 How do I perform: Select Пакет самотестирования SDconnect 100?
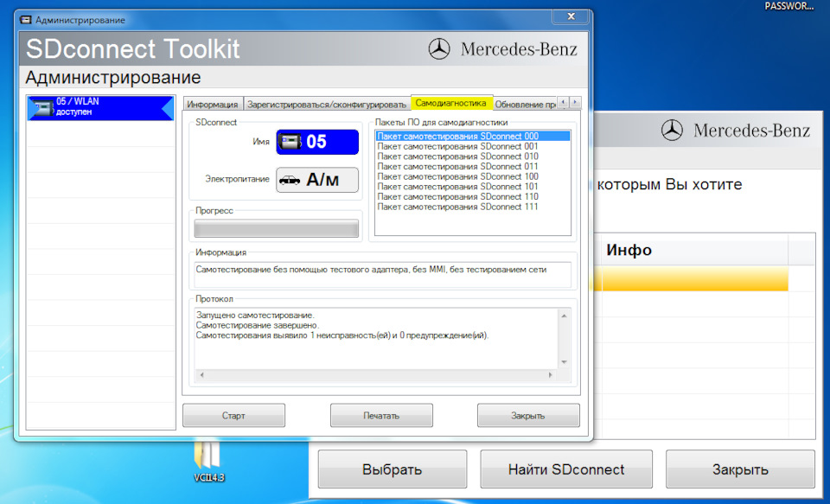[x=473, y=177]
